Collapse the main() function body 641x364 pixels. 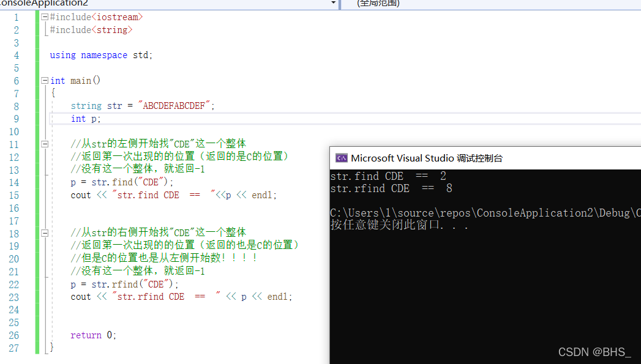44,80
